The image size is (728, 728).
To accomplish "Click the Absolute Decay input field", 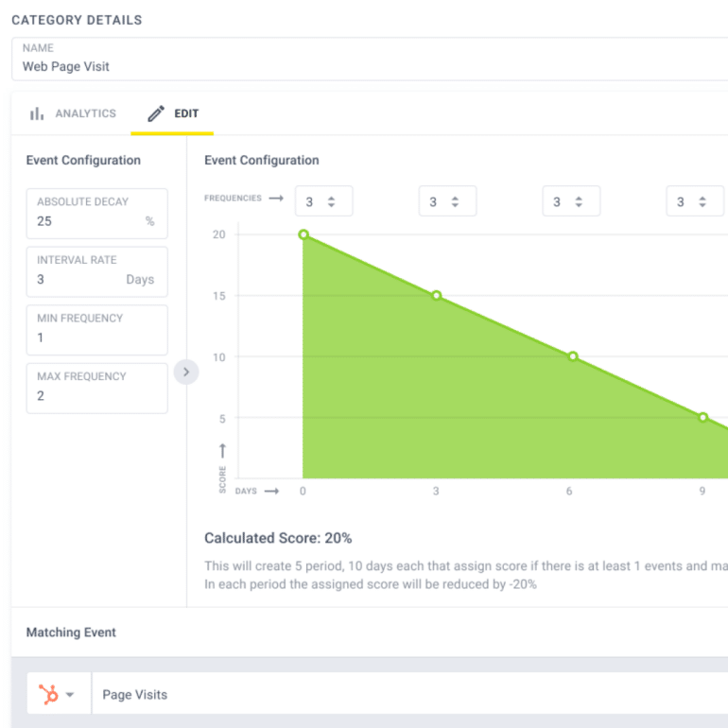I will pyautogui.click(x=97, y=214).
